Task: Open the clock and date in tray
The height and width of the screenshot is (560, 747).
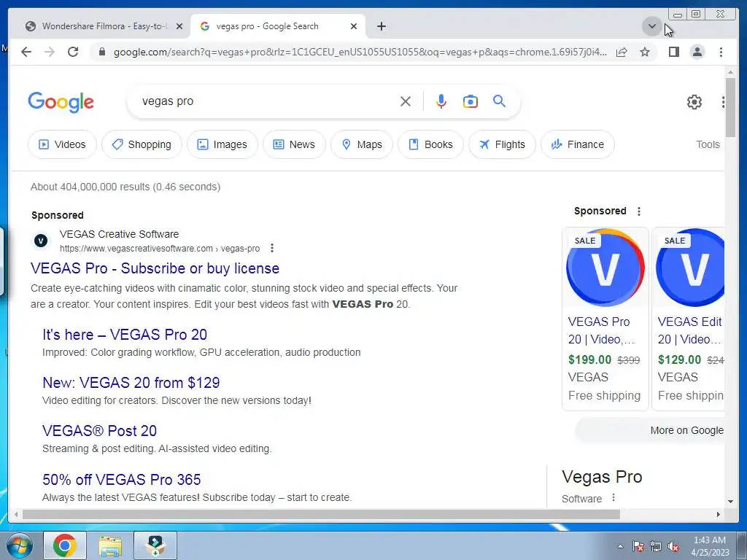Action: (x=710, y=546)
